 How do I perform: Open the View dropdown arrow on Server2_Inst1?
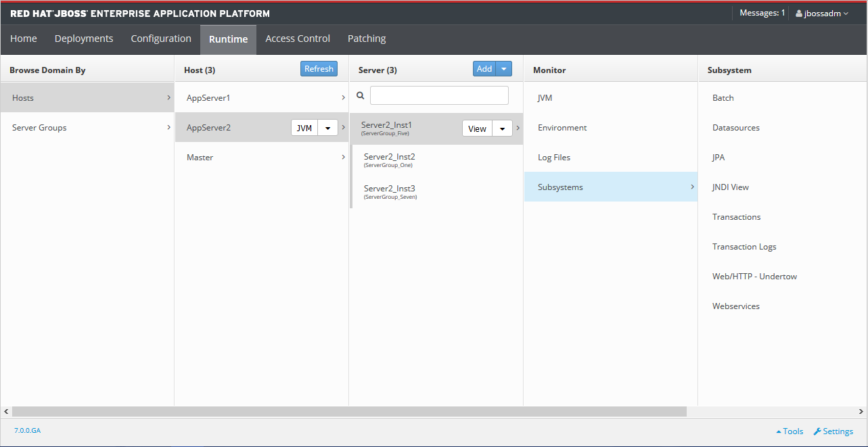502,128
